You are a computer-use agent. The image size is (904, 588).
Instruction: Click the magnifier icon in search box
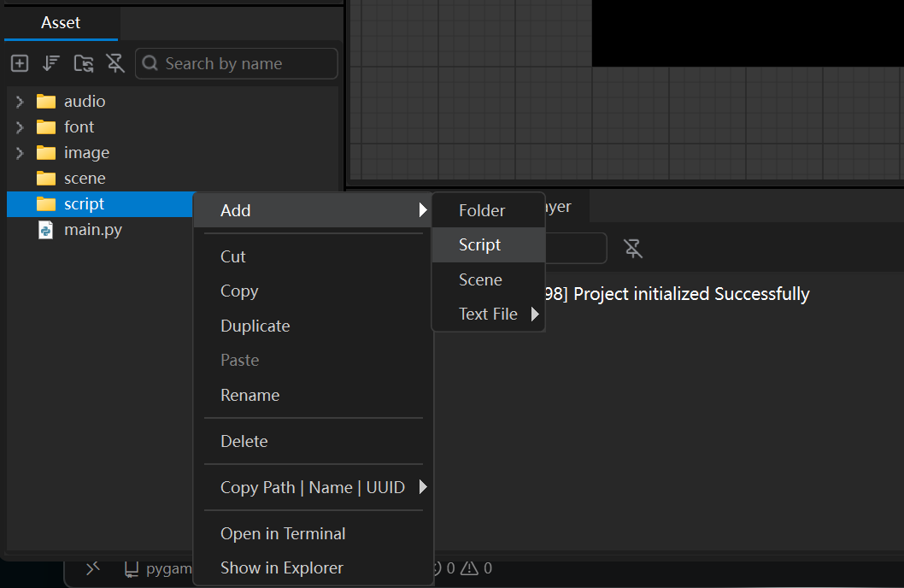click(150, 63)
